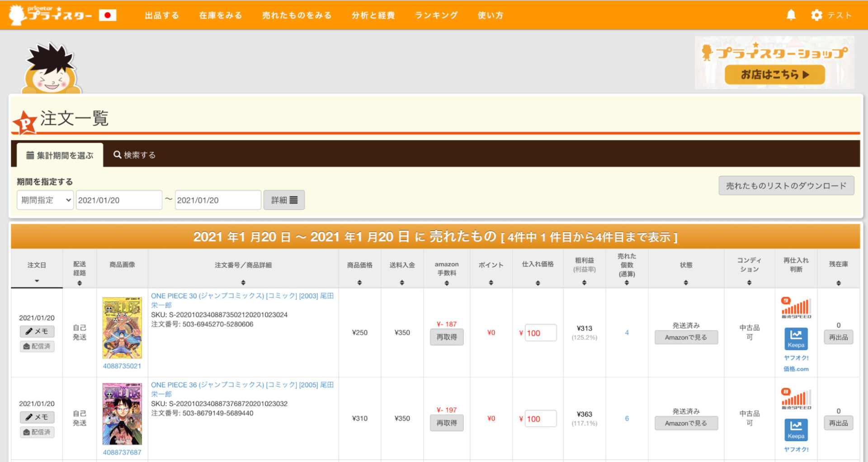Open 分析と経費 menu
Screen dimensions: 868x462
[373, 15]
